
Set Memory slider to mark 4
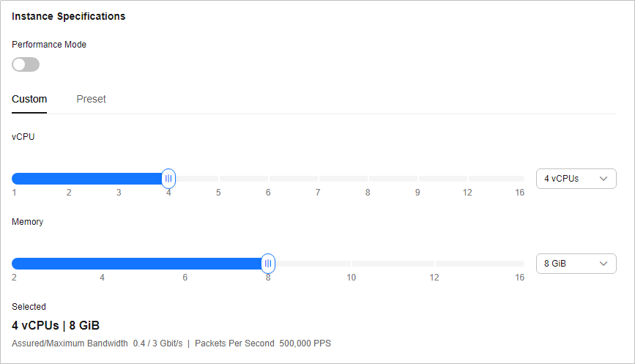pyautogui.click(x=102, y=263)
